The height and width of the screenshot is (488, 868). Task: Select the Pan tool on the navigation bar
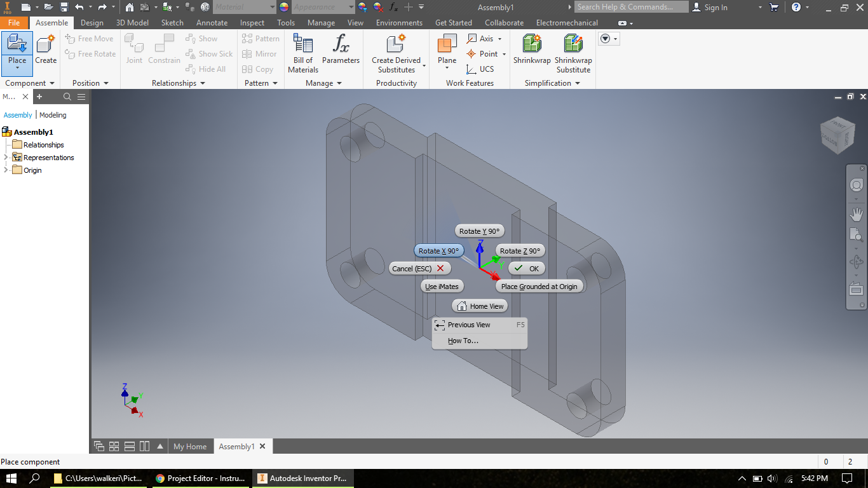tap(856, 215)
